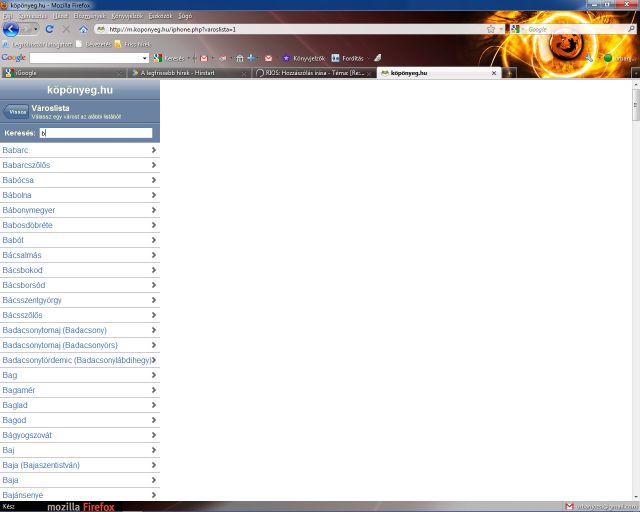Open the search engine selector dropdown
Viewport: 640px width, 512px height.
click(x=522, y=29)
